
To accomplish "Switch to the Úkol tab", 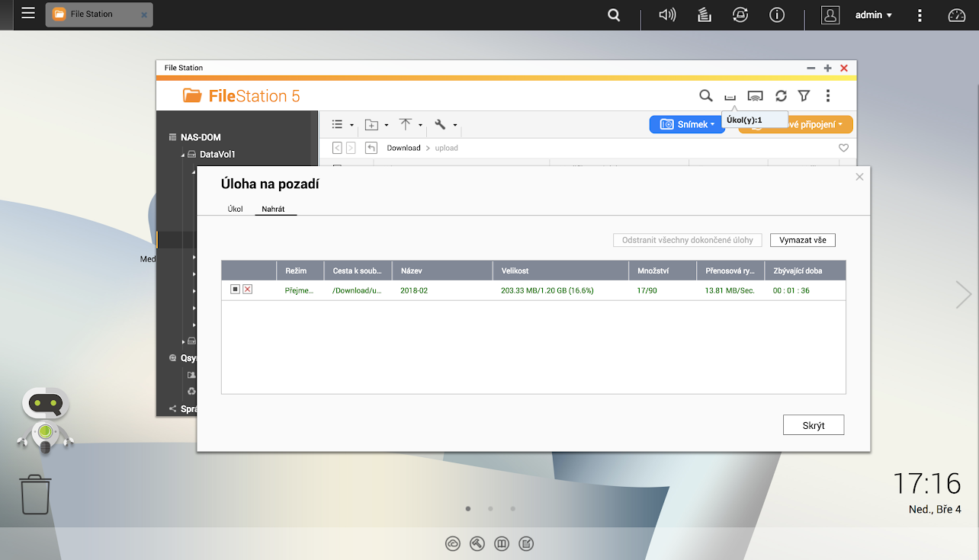I will coord(235,208).
